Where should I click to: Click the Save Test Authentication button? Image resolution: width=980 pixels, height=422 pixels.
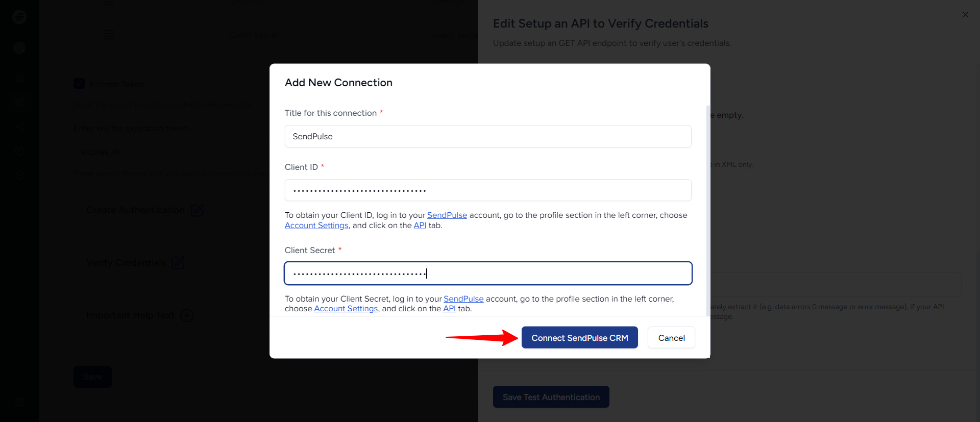click(551, 397)
